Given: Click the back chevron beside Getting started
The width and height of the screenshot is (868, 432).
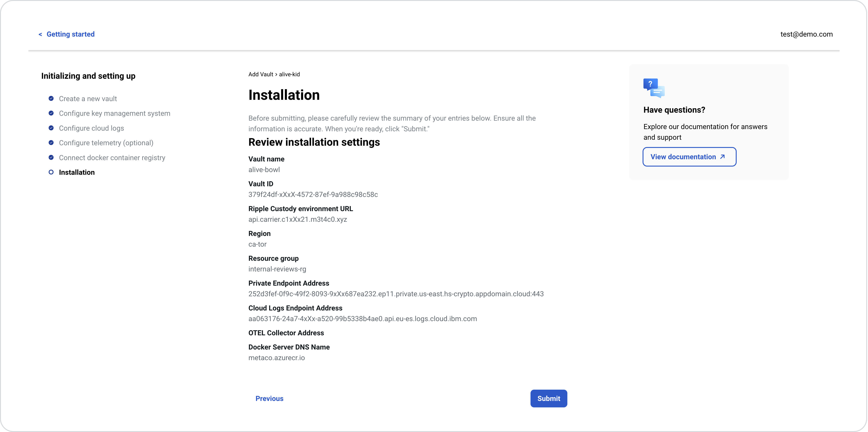Looking at the screenshot, I should click(x=40, y=34).
